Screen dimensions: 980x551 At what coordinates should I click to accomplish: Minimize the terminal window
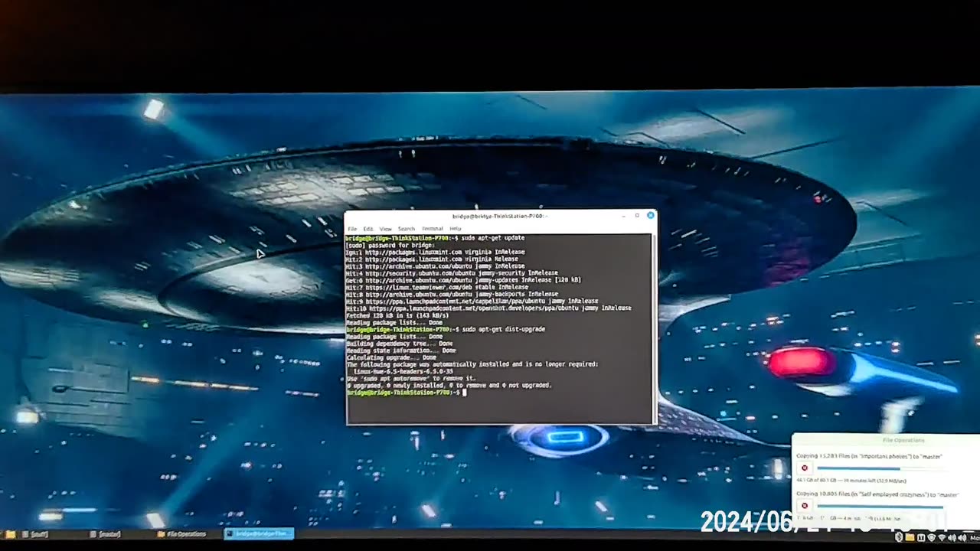624,216
